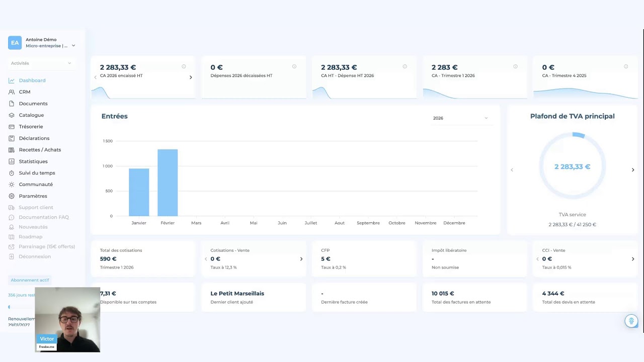644x362 pixels.
Task: Click the Paramètres gear icon
Action: (x=12, y=196)
